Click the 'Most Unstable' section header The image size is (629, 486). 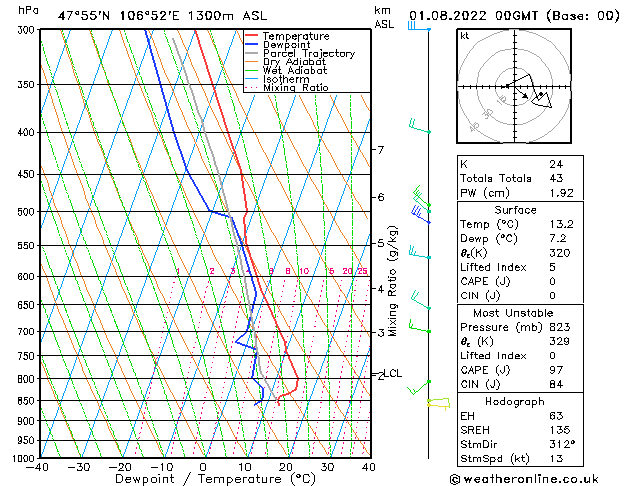pos(513,313)
